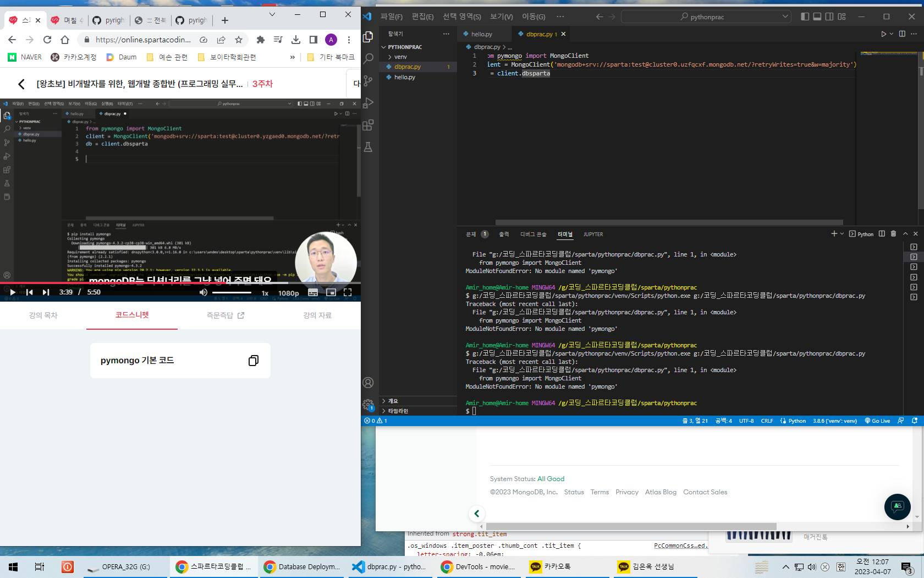Change video quality from 1080p
Image resolution: width=924 pixels, height=578 pixels.
click(289, 293)
